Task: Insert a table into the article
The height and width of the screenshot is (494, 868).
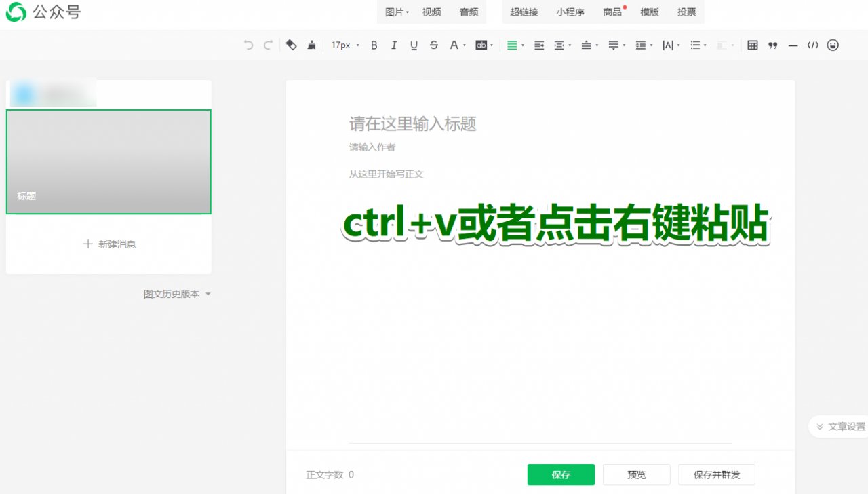Action: (x=751, y=45)
